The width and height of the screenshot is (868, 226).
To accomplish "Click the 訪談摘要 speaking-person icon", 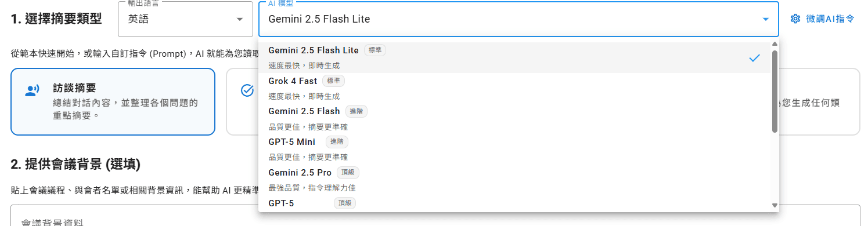I will pyautogui.click(x=32, y=90).
